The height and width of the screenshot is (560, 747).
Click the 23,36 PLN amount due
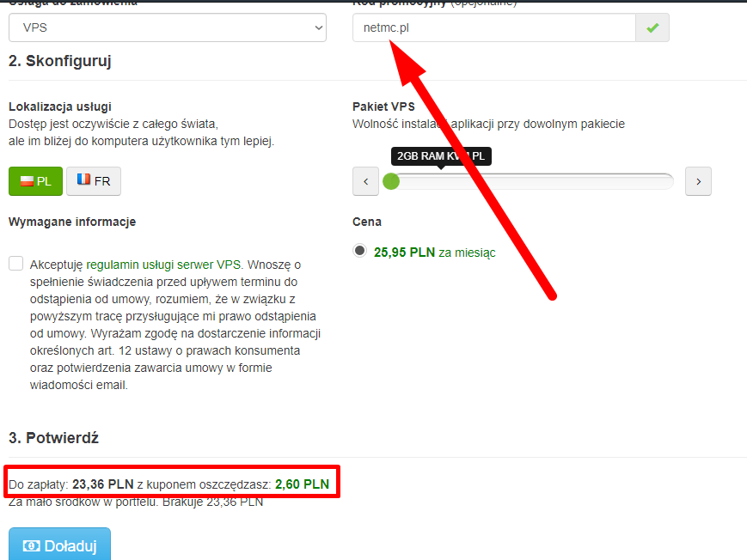103,484
